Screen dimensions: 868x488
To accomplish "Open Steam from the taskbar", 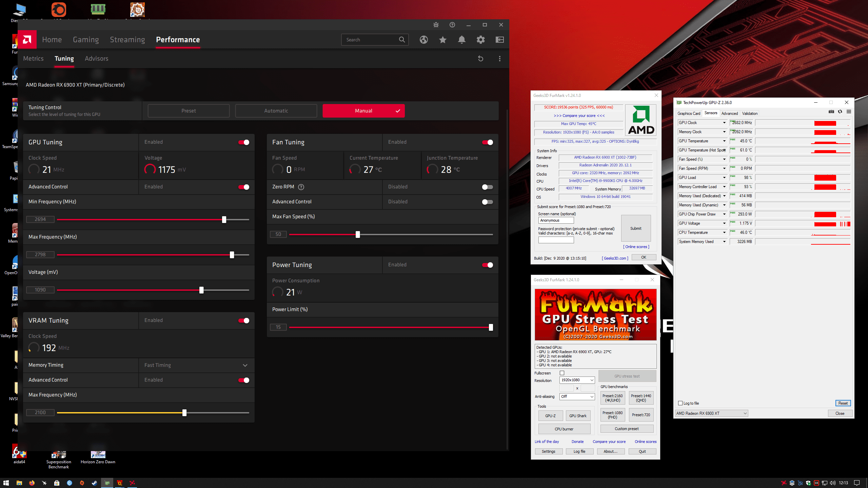I will coord(95,483).
